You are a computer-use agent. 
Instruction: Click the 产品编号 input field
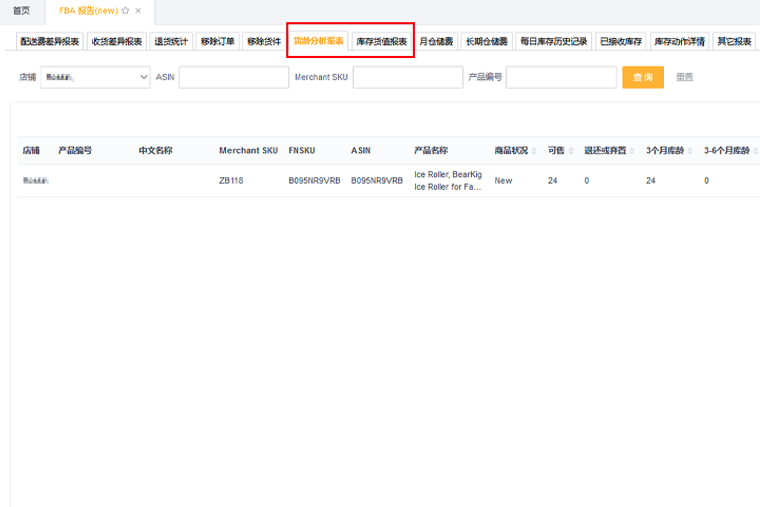coord(560,77)
